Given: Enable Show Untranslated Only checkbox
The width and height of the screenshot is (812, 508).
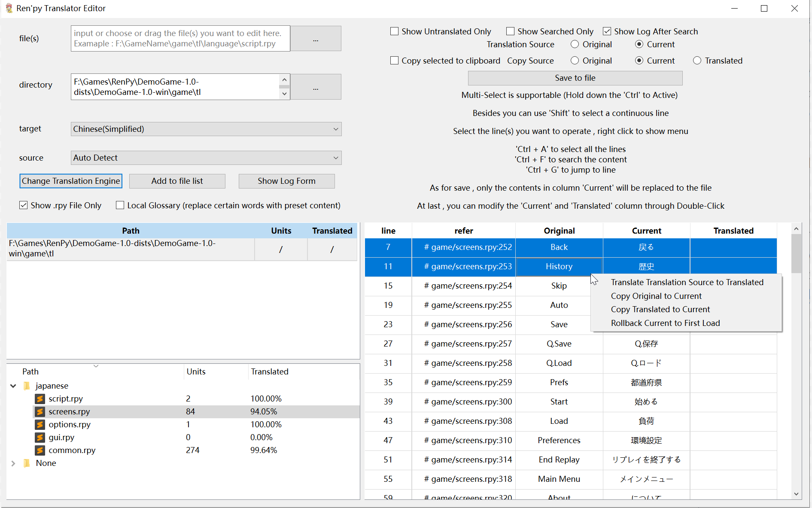Looking at the screenshot, I should [x=394, y=31].
